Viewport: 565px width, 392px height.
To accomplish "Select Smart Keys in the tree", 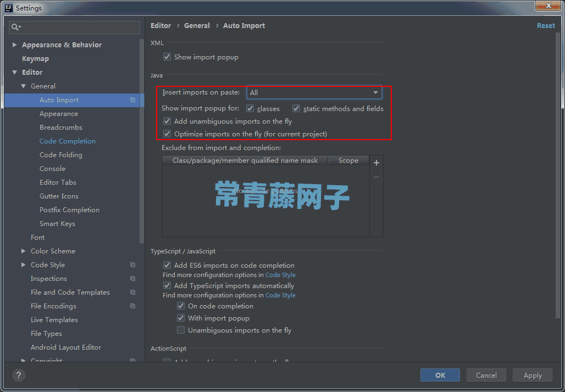I will tap(57, 224).
